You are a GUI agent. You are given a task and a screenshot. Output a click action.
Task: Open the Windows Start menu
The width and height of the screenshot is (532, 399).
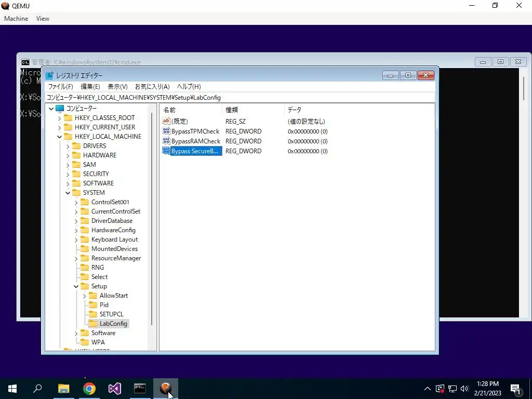click(x=12, y=389)
